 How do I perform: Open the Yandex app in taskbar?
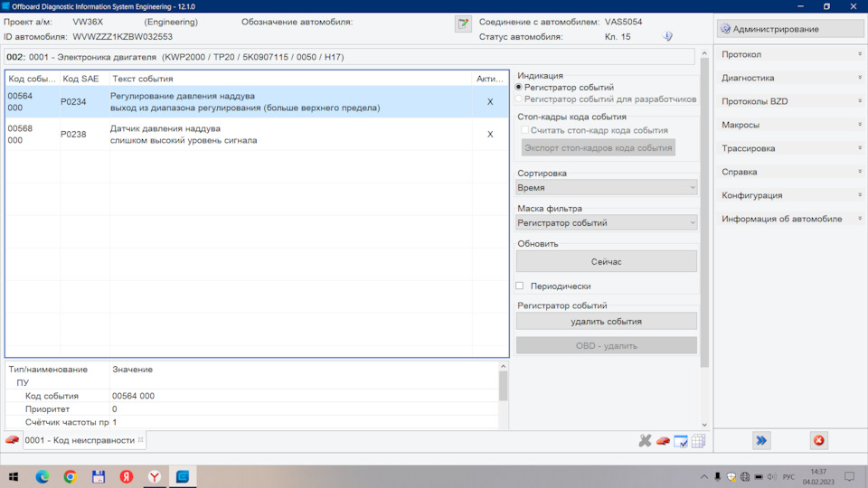(x=127, y=476)
